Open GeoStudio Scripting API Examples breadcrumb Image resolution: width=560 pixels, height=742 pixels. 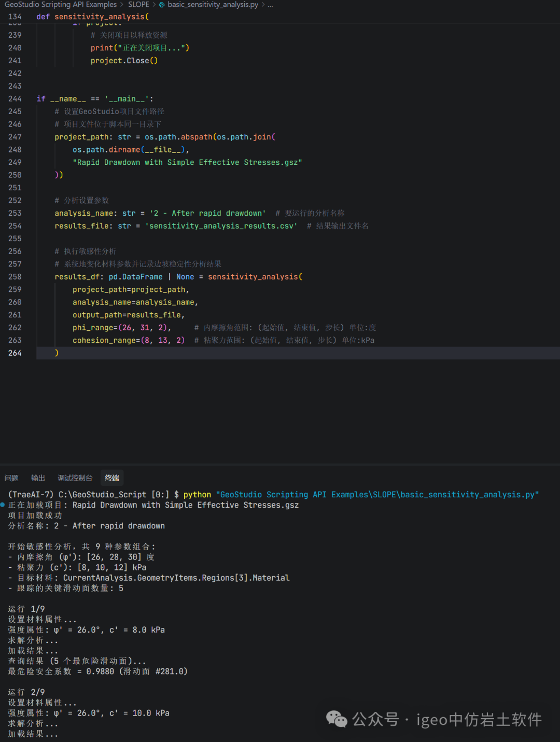tap(60, 5)
